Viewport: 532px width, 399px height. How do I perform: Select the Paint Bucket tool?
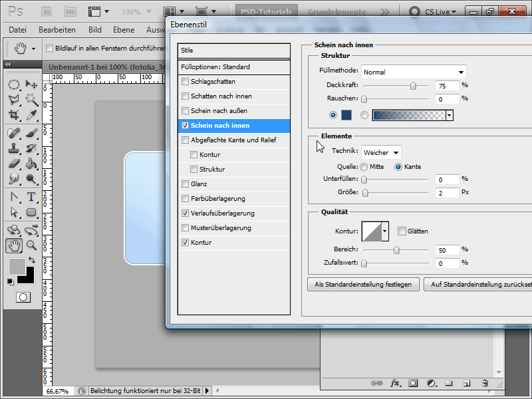coord(31,164)
